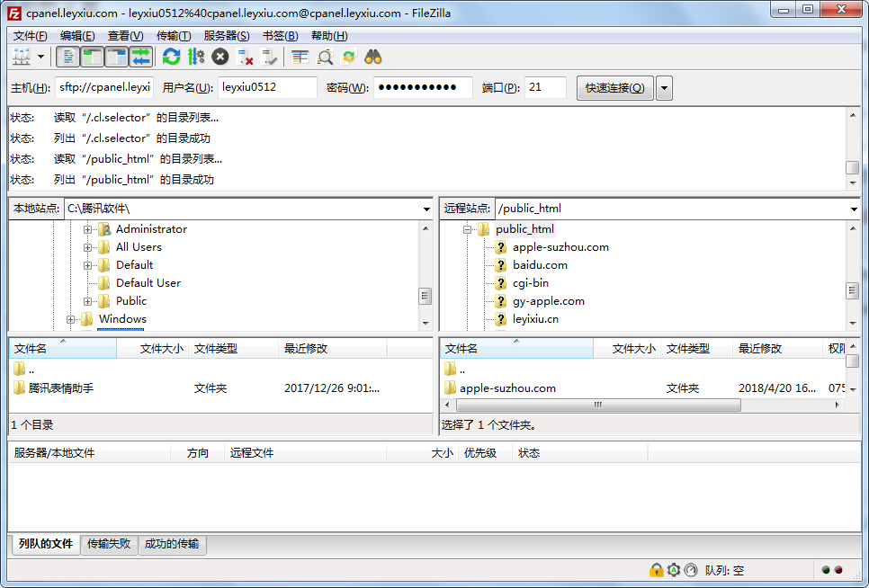Toggle the transfer queue display
Screen dimensions: 869x588
[141, 57]
